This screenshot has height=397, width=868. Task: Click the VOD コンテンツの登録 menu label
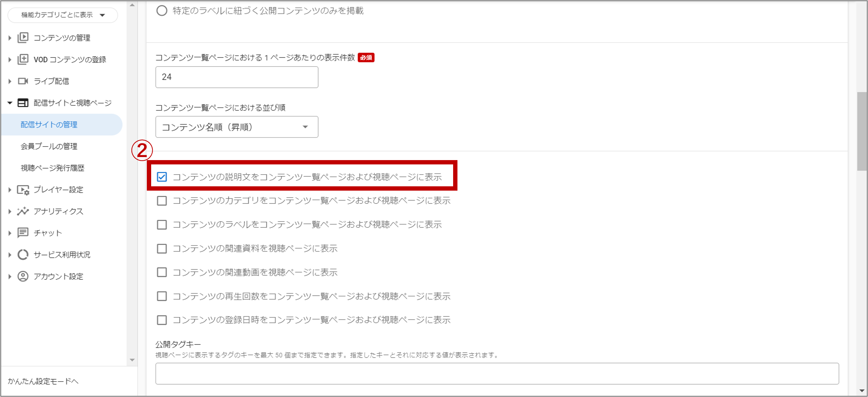tap(70, 60)
